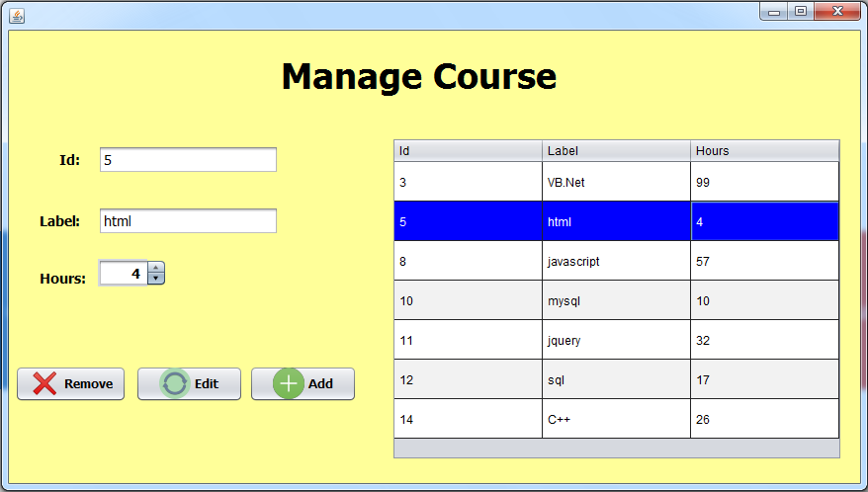Screen dimensions: 868x492
Task: Click the green plus icon on Add
Action: pos(289,383)
